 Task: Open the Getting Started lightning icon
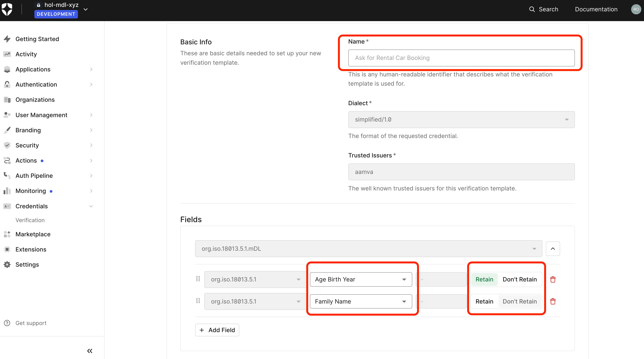7,39
